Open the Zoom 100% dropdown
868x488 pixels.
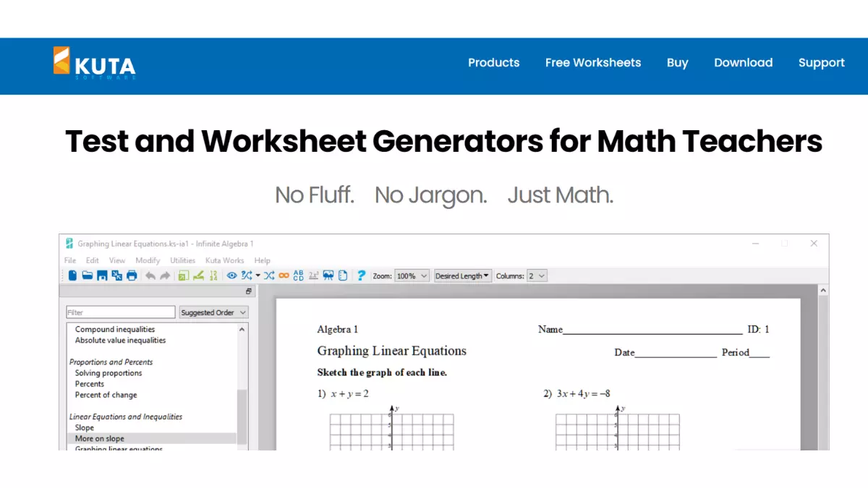pos(412,275)
